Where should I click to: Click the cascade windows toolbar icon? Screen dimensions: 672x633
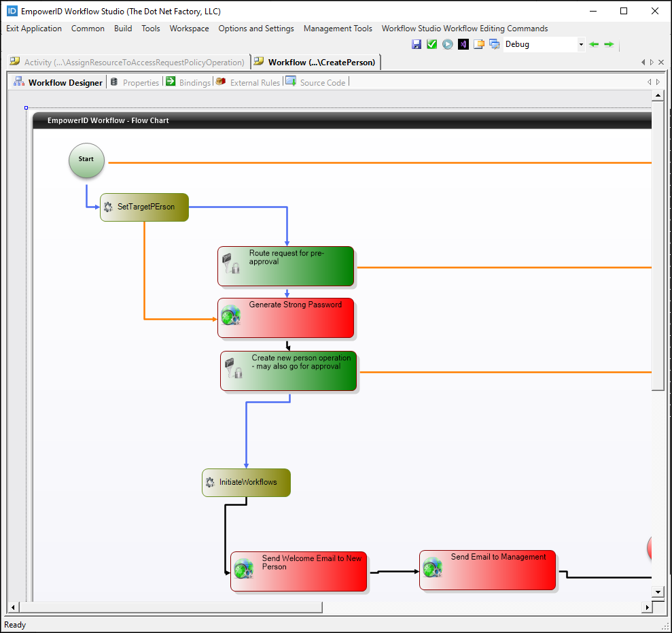tap(493, 44)
